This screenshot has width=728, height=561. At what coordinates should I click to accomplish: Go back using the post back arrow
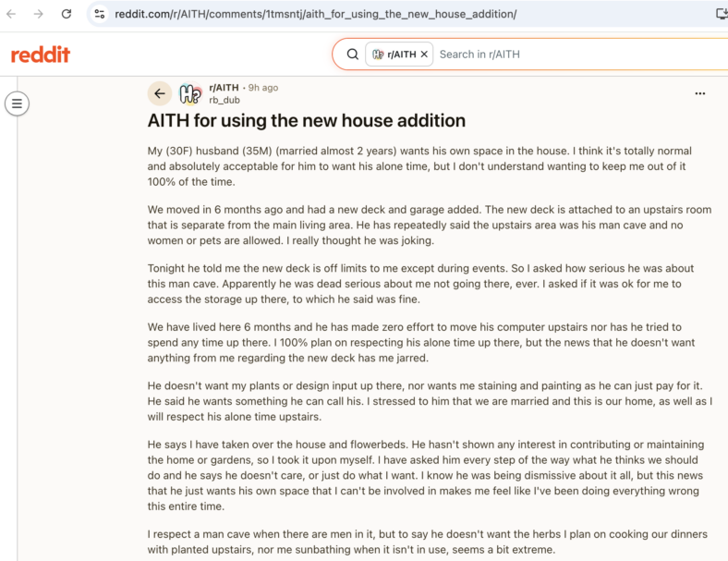tap(160, 93)
